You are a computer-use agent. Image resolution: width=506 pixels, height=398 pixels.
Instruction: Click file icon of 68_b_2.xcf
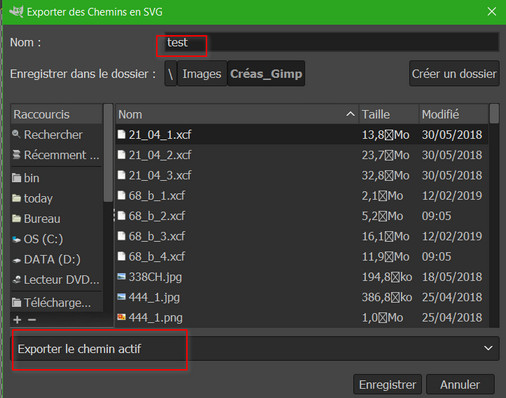tap(121, 216)
